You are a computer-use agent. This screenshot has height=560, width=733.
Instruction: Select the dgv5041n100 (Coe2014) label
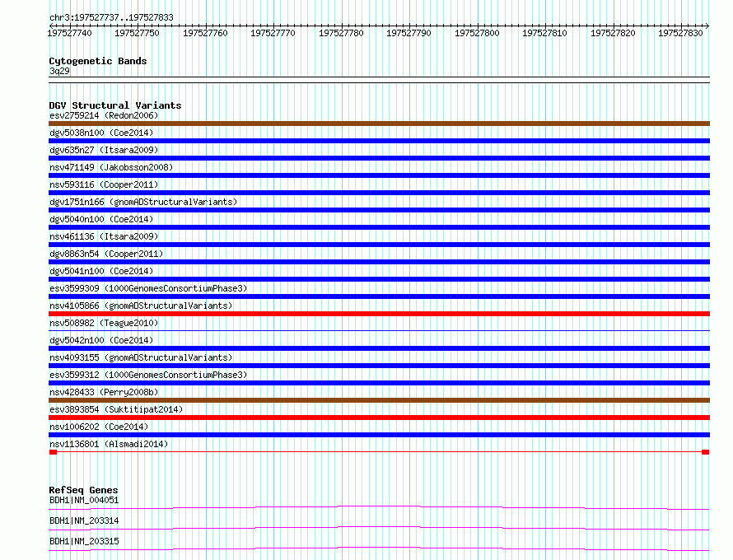pos(101,271)
